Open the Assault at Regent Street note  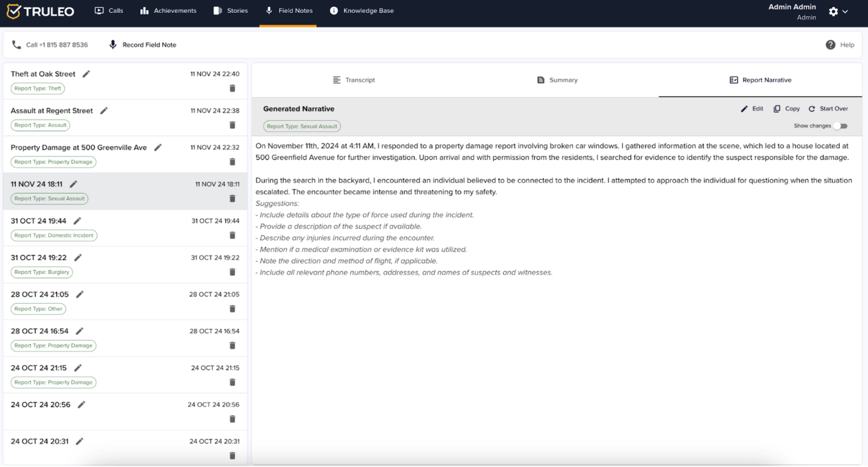tap(125, 117)
